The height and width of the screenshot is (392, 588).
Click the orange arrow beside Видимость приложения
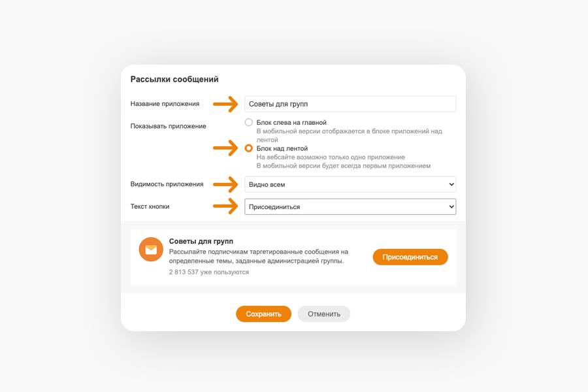pyautogui.click(x=225, y=184)
